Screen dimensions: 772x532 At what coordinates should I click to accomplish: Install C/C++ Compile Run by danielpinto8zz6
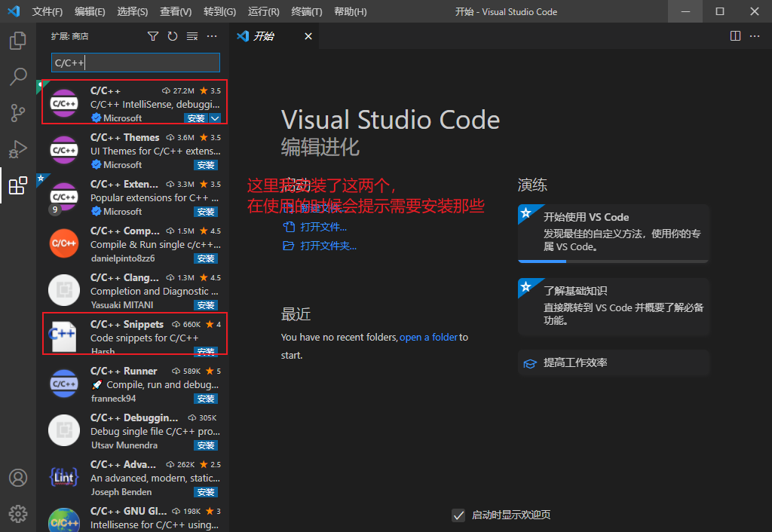[205, 258]
